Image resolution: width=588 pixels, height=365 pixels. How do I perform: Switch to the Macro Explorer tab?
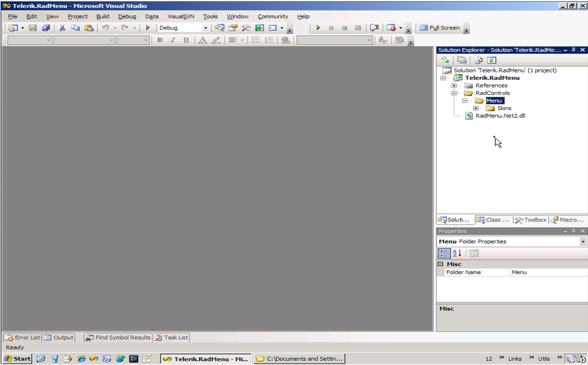click(567, 220)
